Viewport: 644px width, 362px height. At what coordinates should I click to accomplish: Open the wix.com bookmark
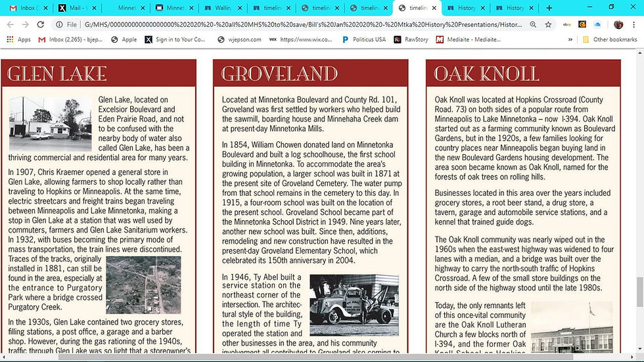(x=301, y=39)
